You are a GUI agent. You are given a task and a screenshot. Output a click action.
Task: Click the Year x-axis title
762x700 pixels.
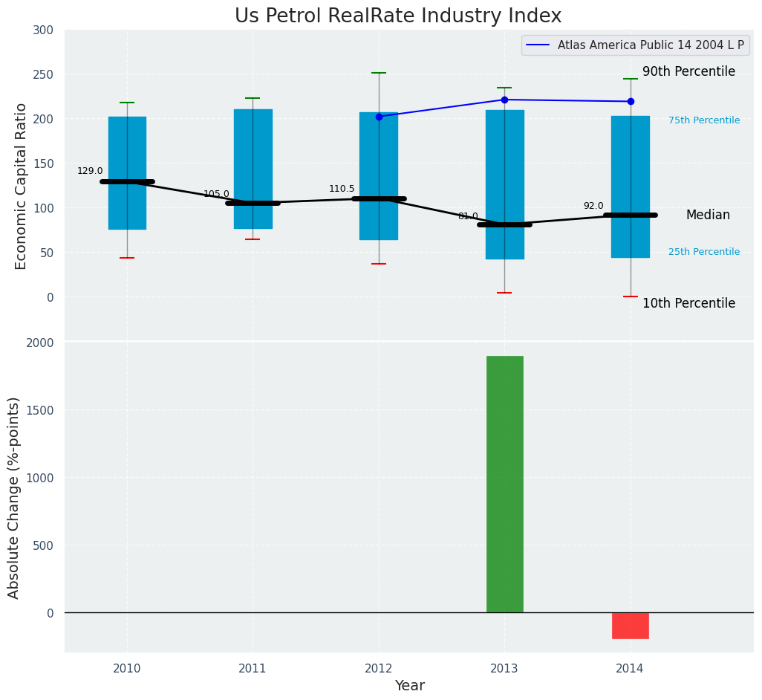click(x=409, y=686)
